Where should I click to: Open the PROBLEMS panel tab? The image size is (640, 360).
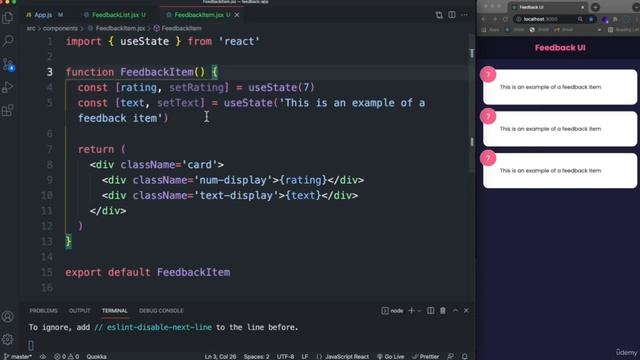tap(43, 311)
